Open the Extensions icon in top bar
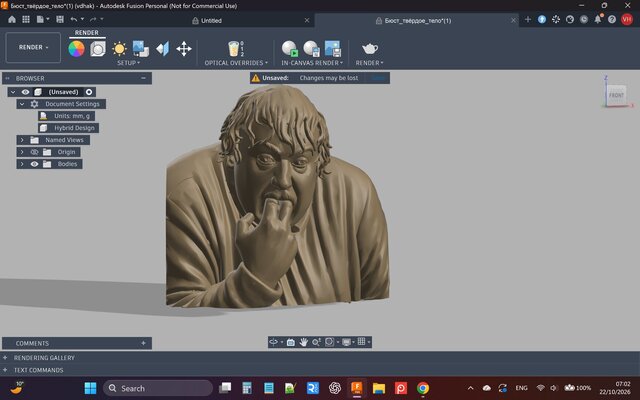 click(556, 19)
